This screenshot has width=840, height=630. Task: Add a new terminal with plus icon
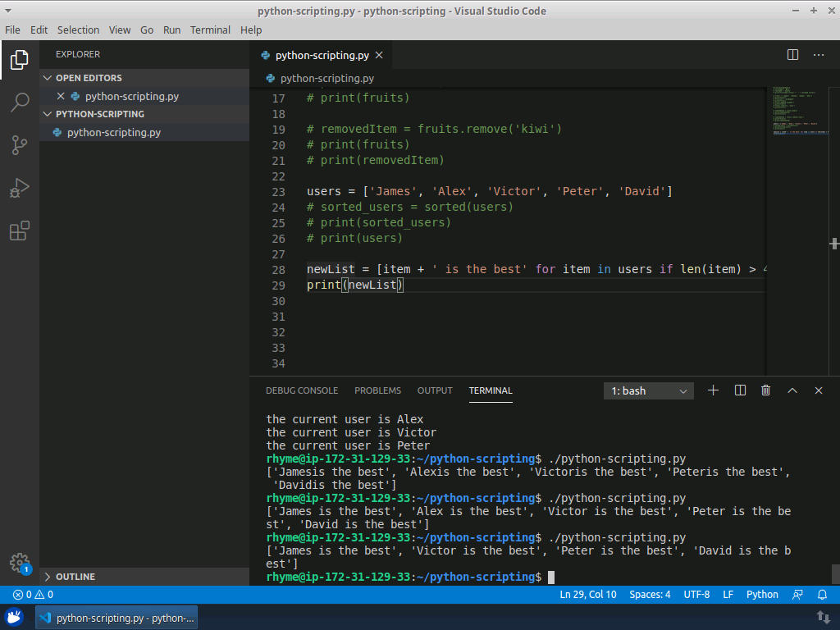point(713,390)
